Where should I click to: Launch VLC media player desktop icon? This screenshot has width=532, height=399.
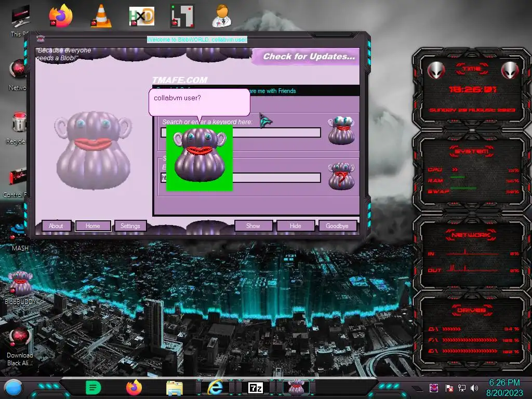click(101, 16)
